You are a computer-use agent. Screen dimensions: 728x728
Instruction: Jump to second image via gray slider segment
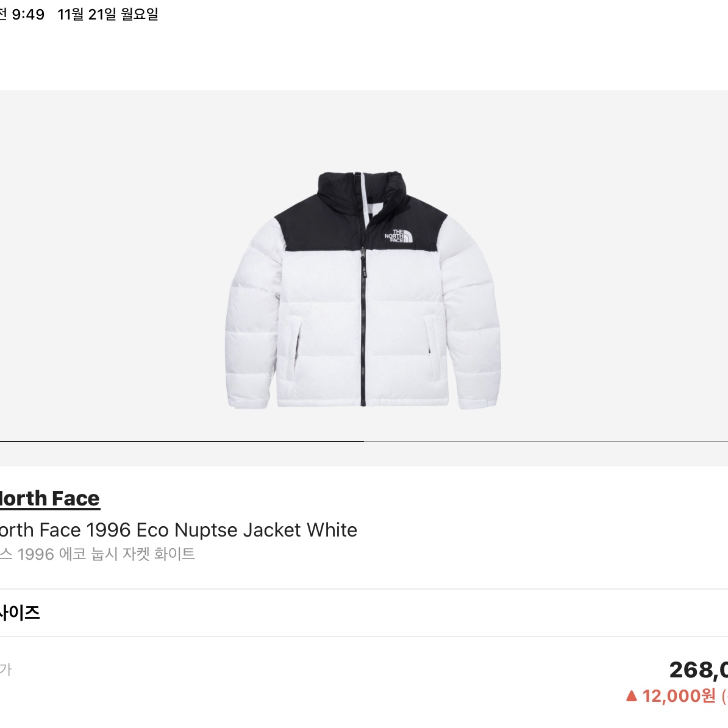[x=546, y=441]
